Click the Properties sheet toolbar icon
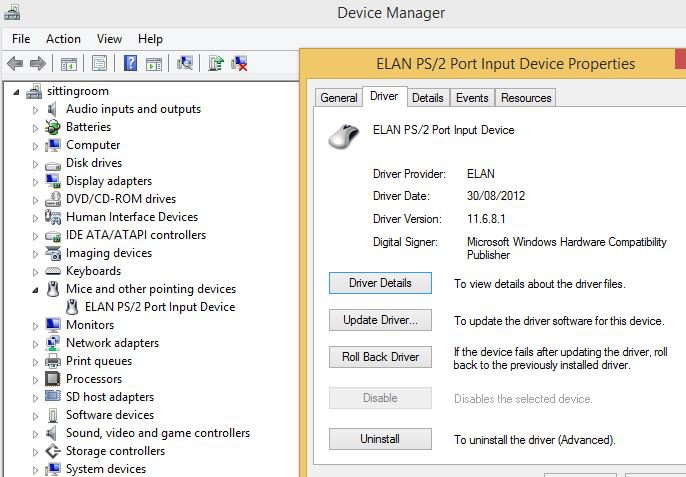 [99, 64]
